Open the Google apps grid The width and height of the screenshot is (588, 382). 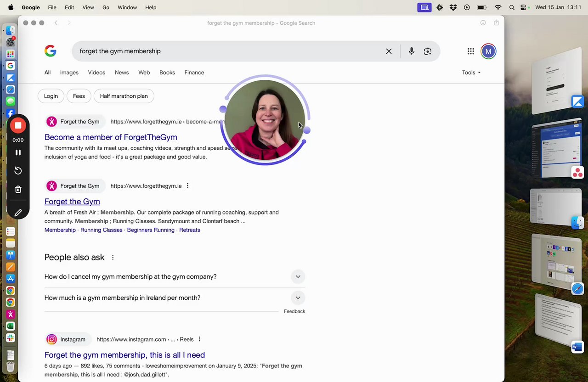(x=471, y=51)
